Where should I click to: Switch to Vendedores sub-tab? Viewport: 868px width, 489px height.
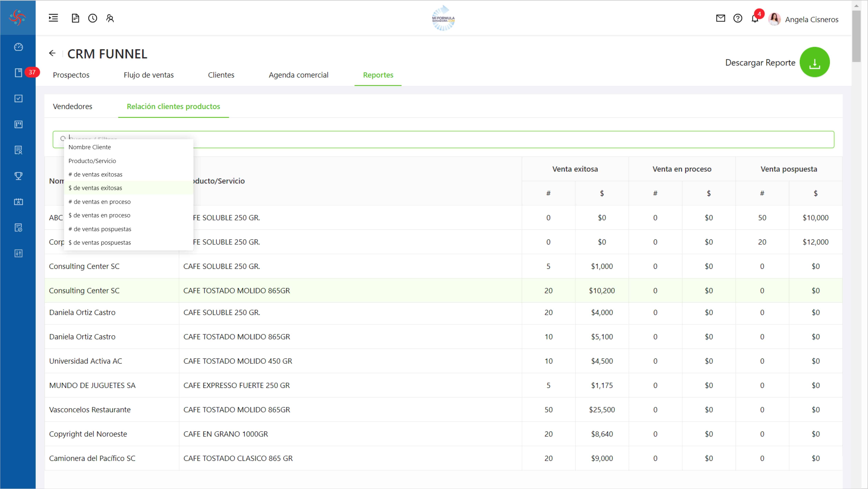[72, 107]
